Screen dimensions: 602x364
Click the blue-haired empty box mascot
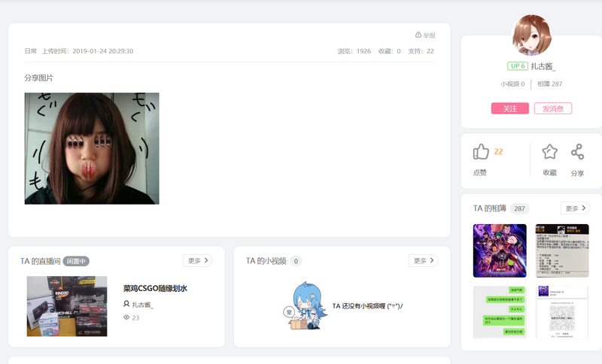coord(306,305)
